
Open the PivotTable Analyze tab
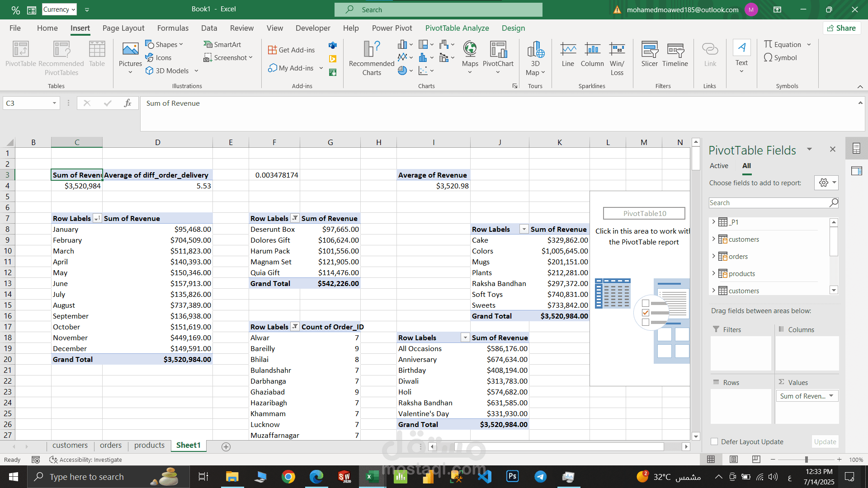point(457,28)
